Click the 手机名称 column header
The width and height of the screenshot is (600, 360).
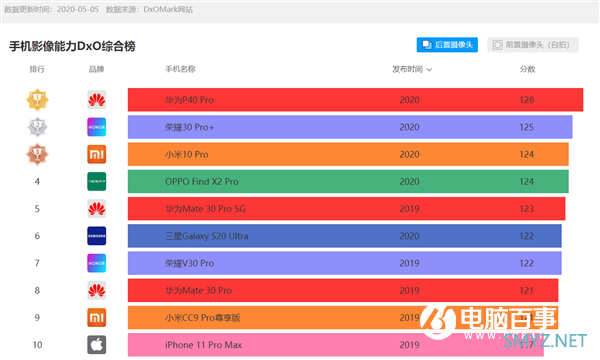click(x=180, y=69)
